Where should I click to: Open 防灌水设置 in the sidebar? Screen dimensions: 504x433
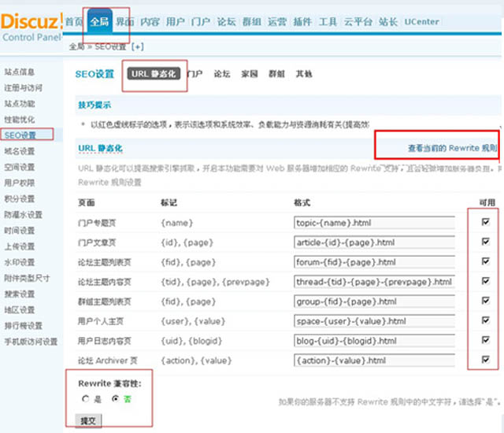point(23,215)
